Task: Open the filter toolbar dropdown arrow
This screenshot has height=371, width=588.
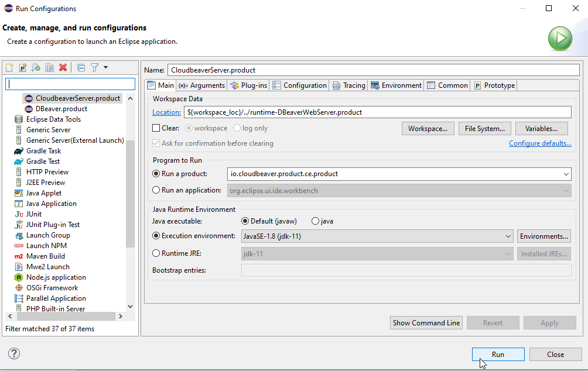Action: tap(105, 68)
